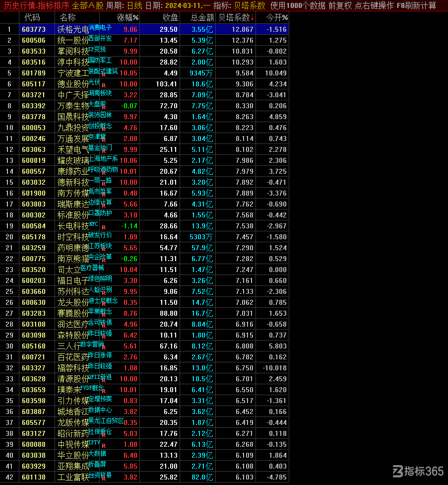Select stock name 九鼎投资
Screen dimensions: 448x485
point(73,128)
